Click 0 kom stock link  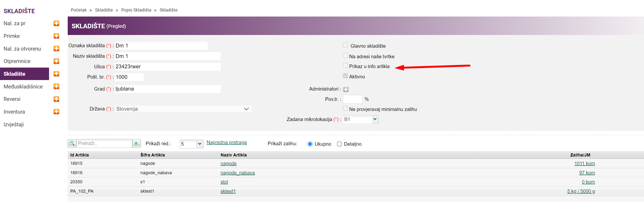588,182
